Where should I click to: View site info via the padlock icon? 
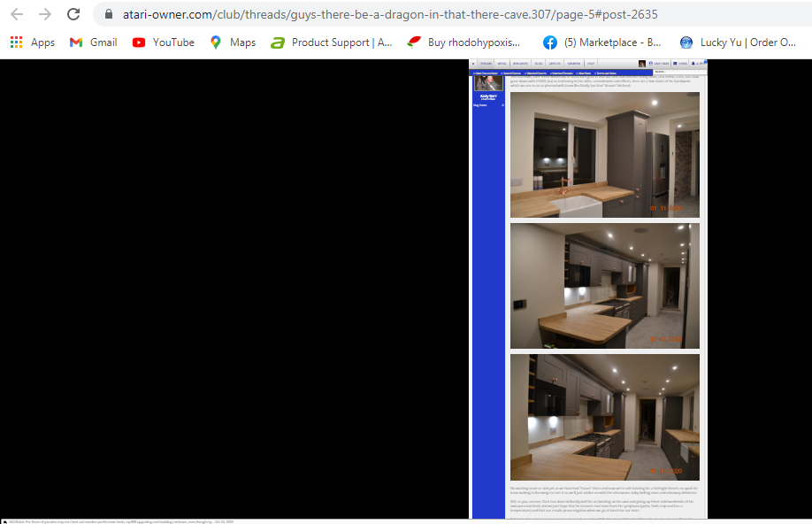click(109, 14)
